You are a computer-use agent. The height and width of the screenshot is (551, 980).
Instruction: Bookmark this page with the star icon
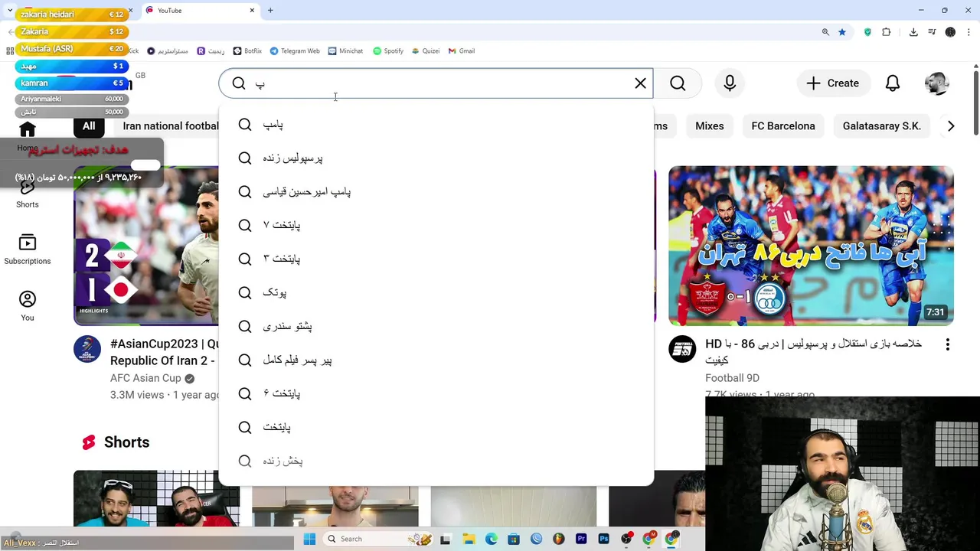click(842, 32)
